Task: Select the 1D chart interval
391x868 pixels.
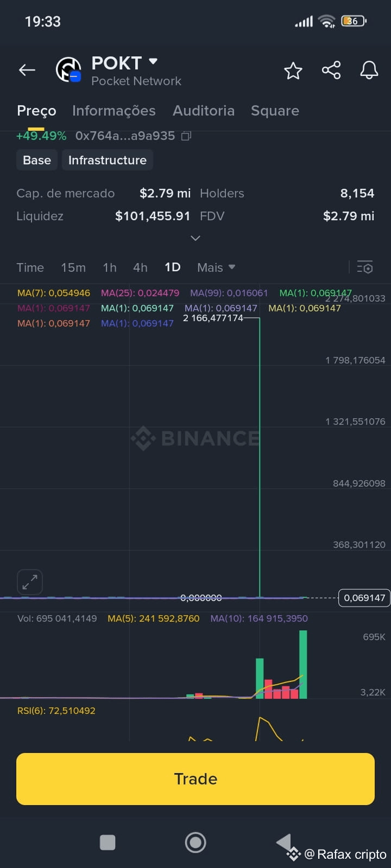Action: click(172, 267)
